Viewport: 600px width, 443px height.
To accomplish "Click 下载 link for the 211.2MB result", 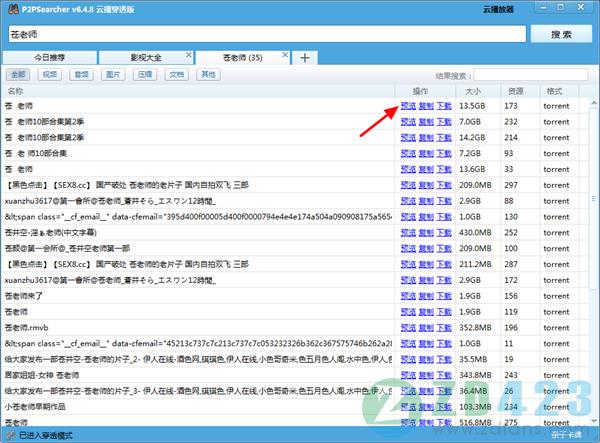I will (444, 264).
